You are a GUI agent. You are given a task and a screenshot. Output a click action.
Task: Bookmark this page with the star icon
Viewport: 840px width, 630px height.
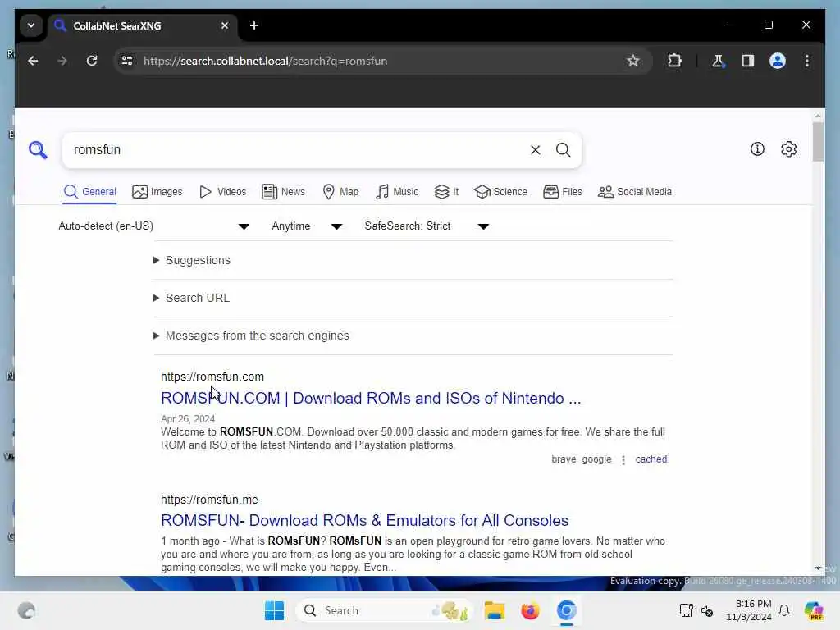pyautogui.click(x=632, y=61)
